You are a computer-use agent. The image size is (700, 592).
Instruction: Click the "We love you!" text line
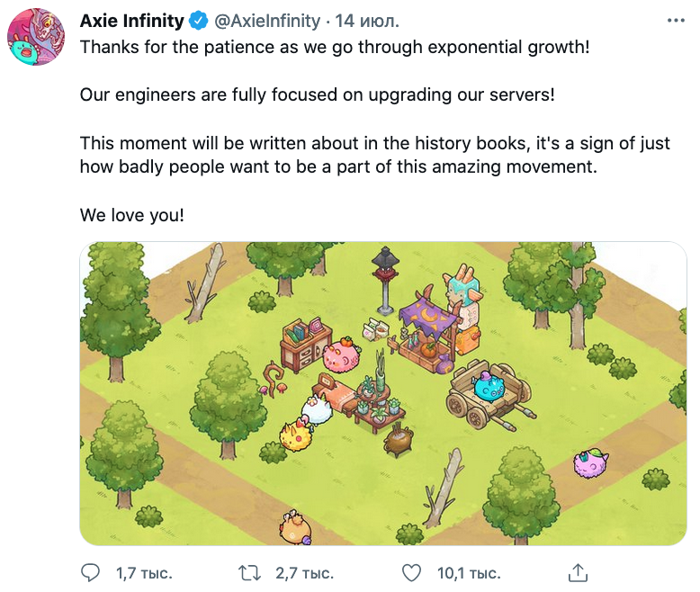click(x=131, y=215)
